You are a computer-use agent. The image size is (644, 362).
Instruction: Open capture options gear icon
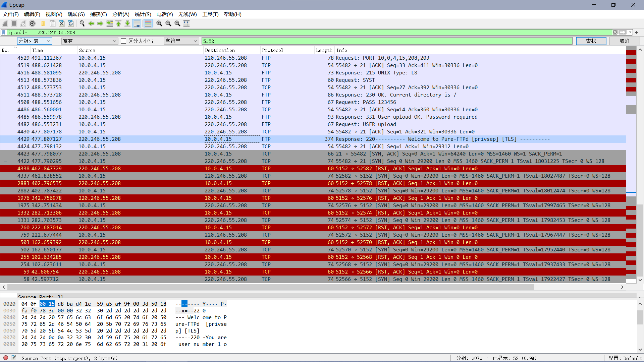(32, 23)
